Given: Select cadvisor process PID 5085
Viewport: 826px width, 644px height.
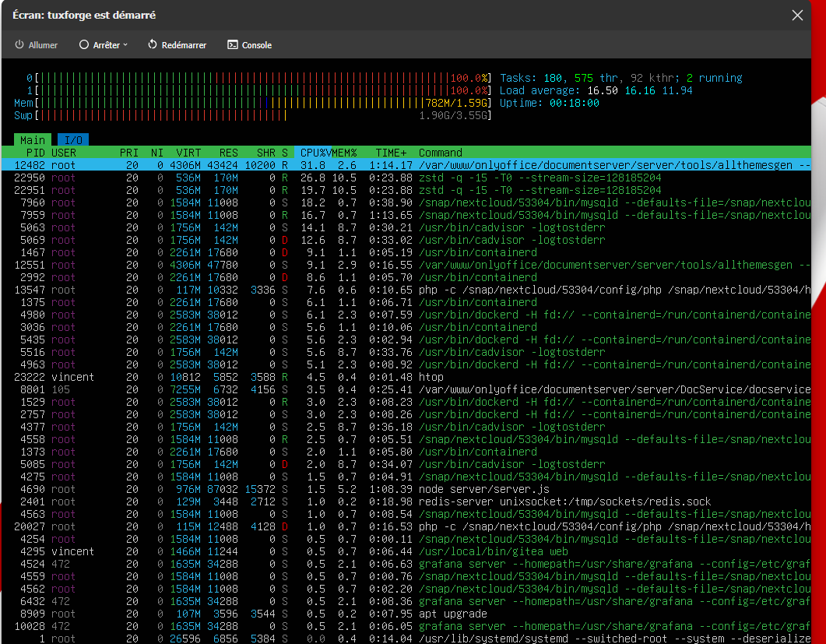Looking at the screenshot, I should point(406,464).
